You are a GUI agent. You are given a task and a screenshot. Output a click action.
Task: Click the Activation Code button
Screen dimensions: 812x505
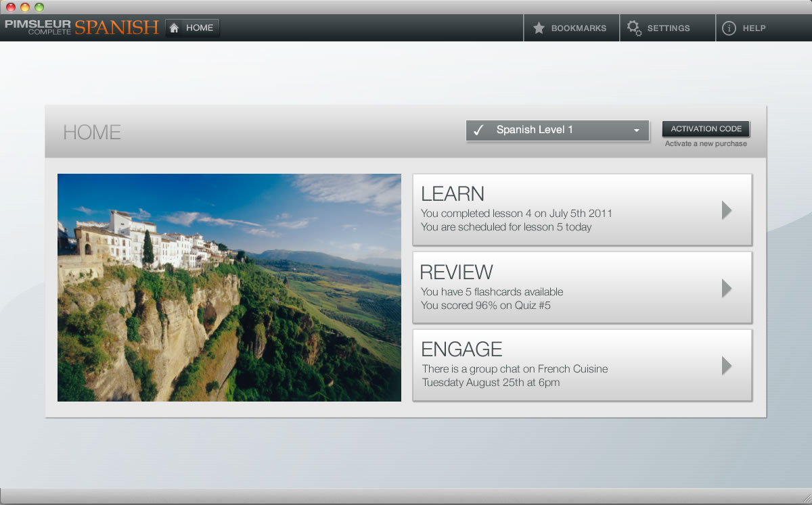706,129
